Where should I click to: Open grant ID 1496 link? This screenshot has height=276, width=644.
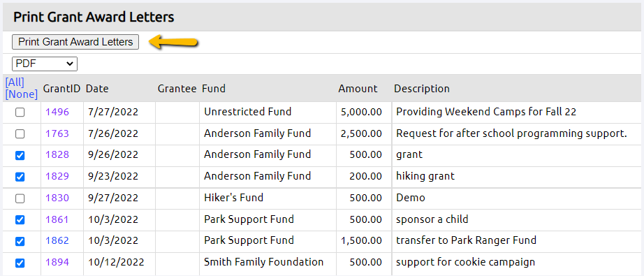[x=57, y=112]
